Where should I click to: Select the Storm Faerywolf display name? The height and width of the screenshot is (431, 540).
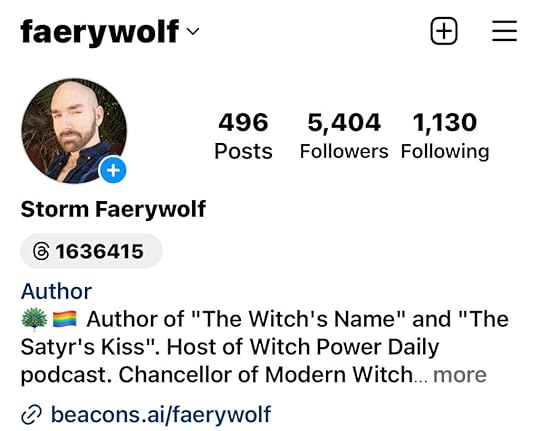click(113, 209)
